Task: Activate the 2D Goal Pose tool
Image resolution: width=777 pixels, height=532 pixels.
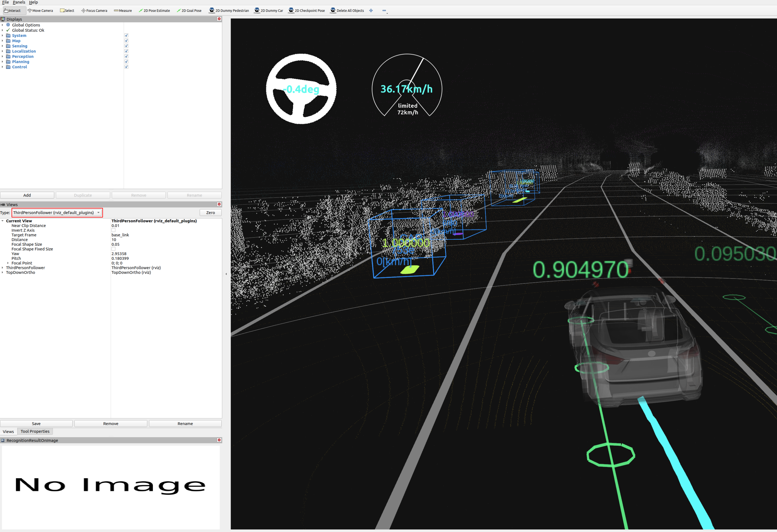Action: (189, 10)
